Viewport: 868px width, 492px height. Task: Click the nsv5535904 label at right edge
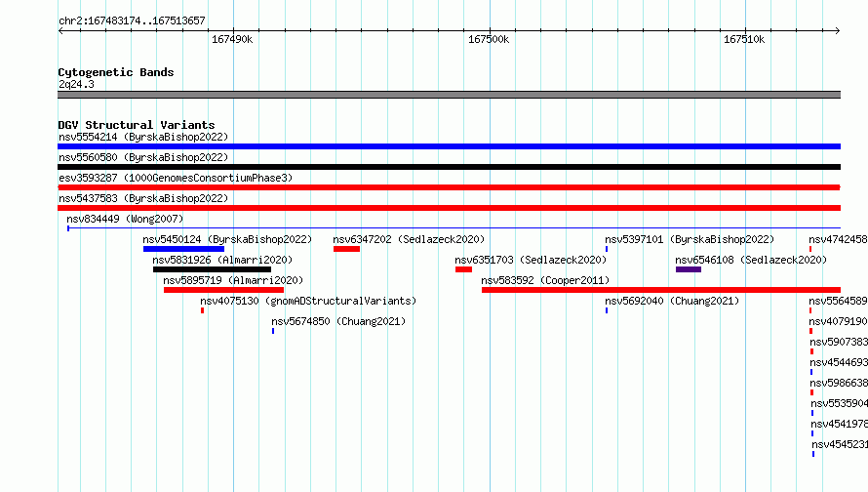tap(839, 403)
